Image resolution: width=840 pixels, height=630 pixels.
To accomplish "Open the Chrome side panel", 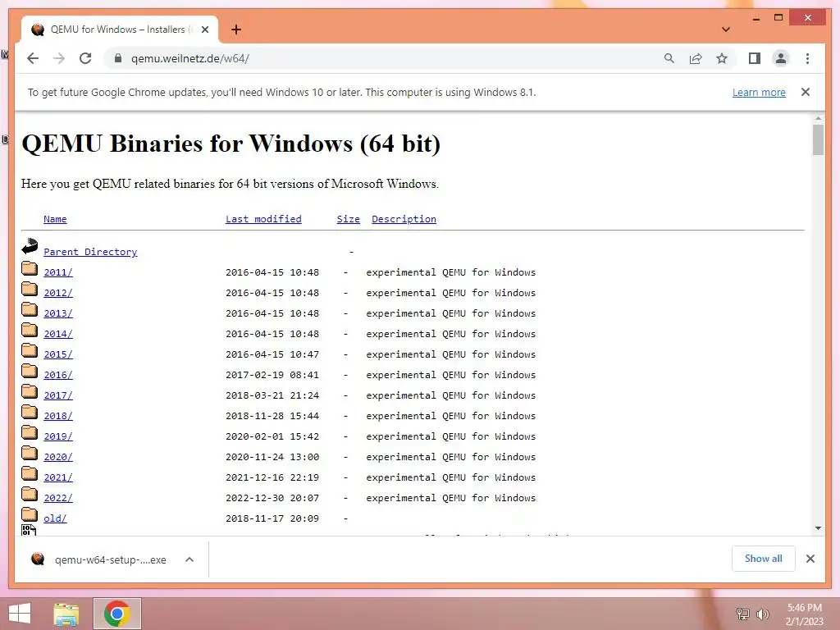I will (x=755, y=58).
